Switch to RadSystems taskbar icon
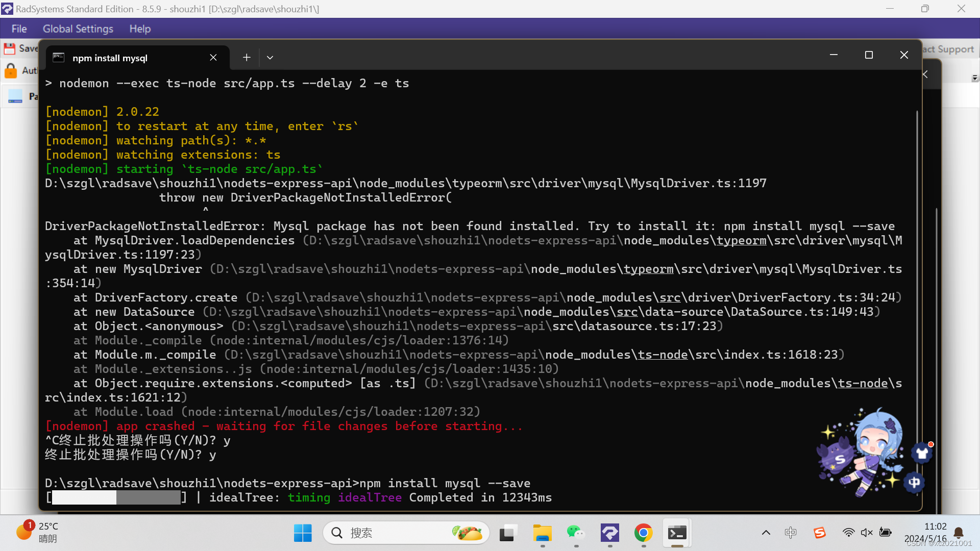 coord(610,533)
